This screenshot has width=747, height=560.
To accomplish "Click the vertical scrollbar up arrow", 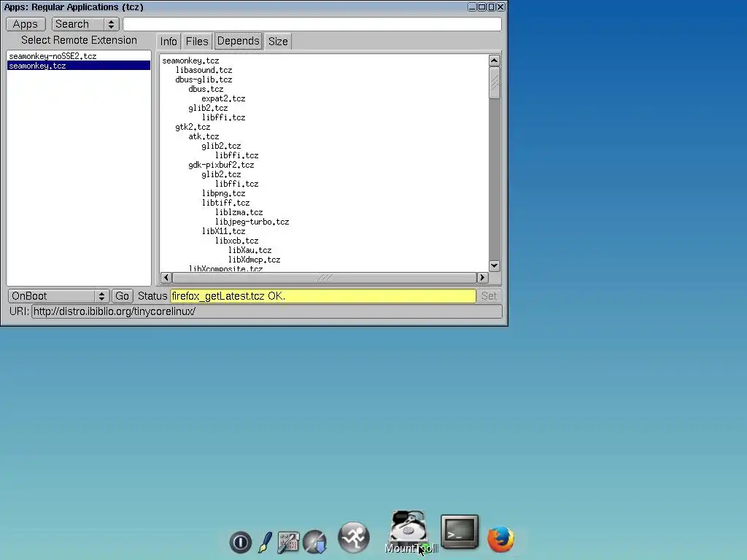I will [x=494, y=61].
